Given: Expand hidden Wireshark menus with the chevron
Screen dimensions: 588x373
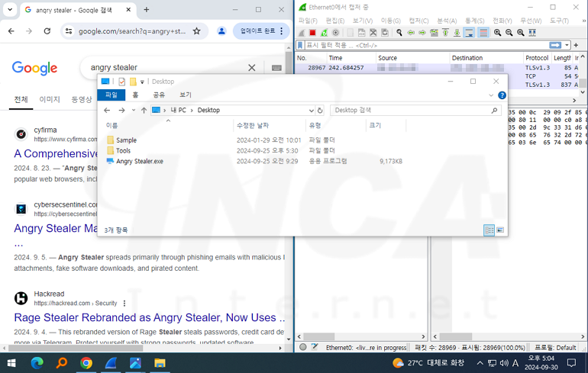Looking at the screenshot, I should tap(584, 21).
